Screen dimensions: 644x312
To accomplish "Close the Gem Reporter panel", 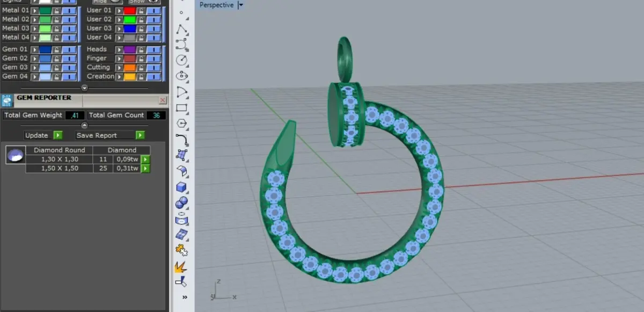I will (163, 100).
